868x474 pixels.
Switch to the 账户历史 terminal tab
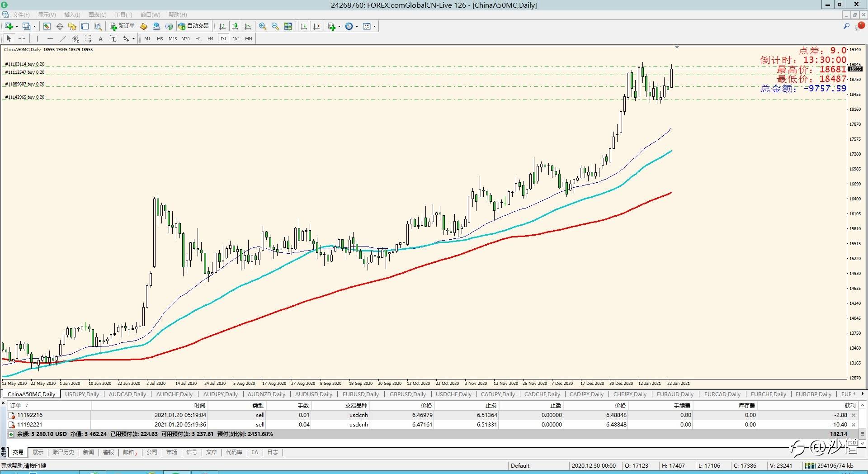pyautogui.click(x=63, y=452)
